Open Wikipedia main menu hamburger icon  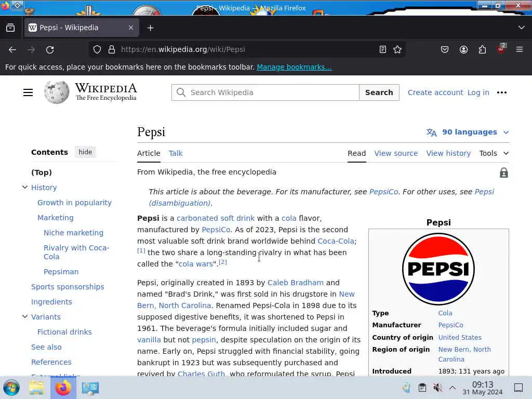tap(28, 92)
